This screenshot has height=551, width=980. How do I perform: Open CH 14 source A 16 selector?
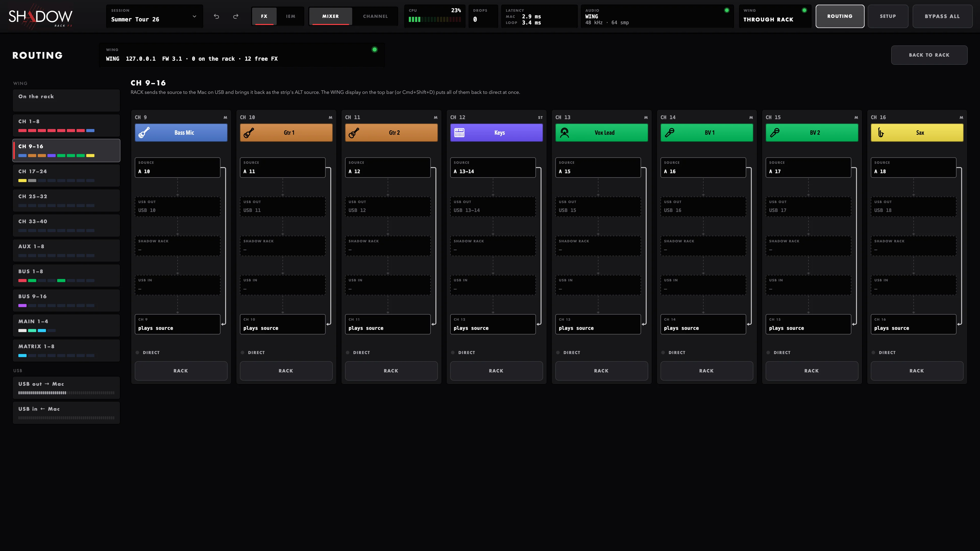coord(703,168)
